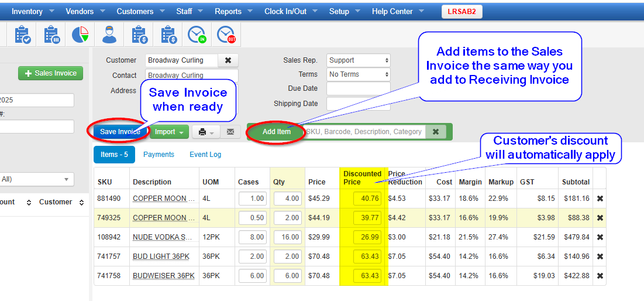This screenshot has width=644, height=301.
Task: Click the LRSAB2 button
Action: pyautogui.click(x=462, y=12)
